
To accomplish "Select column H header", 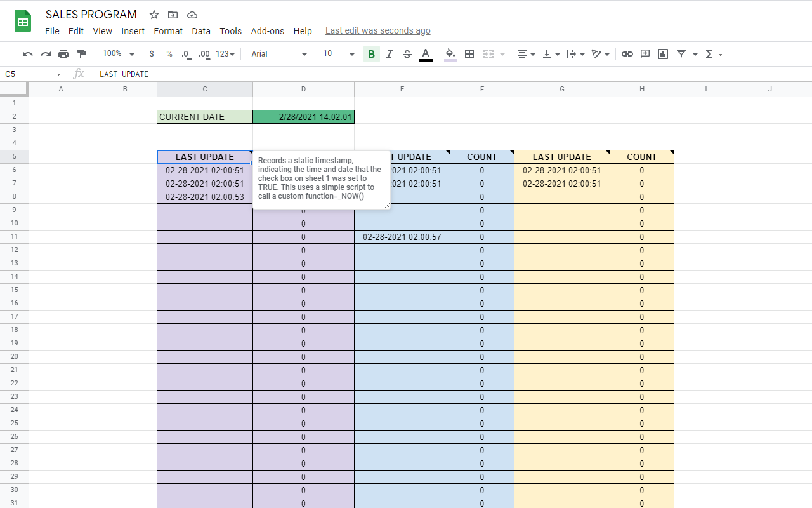I will click(642, 89).
